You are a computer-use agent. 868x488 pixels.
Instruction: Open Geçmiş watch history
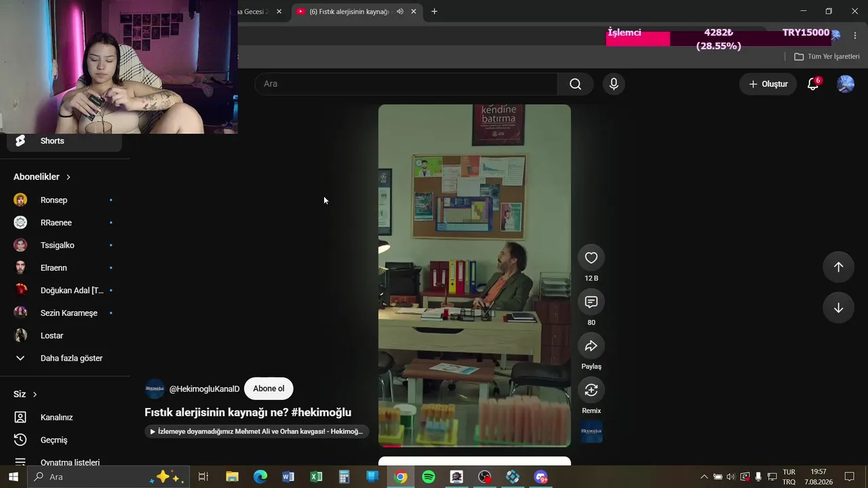click(64, 440)
